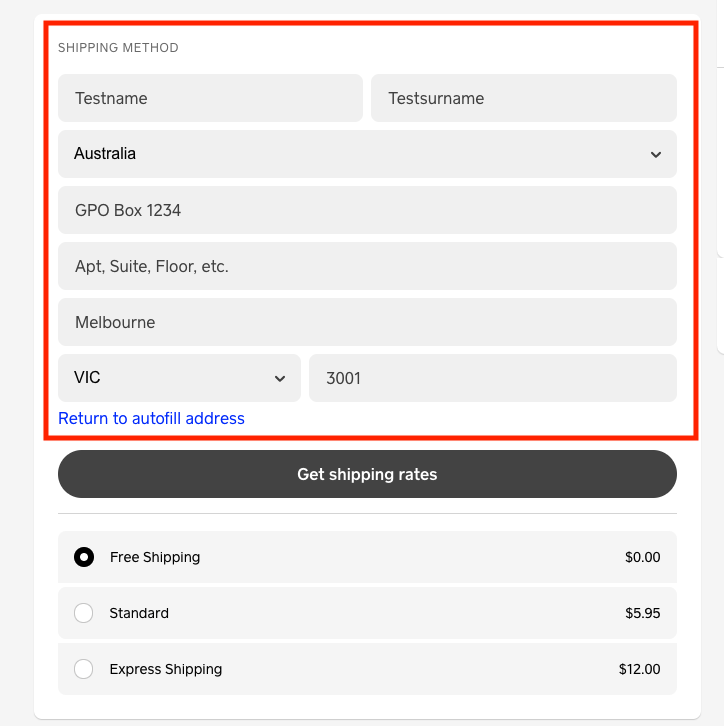Select the Express Shipping radio button
Viewport: 724px width, 726px height.
[84, 669]
